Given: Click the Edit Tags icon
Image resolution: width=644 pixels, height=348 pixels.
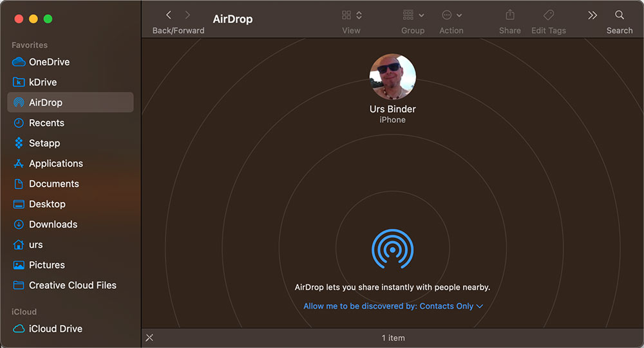Looking at the screenshot, I should point(549,15).
